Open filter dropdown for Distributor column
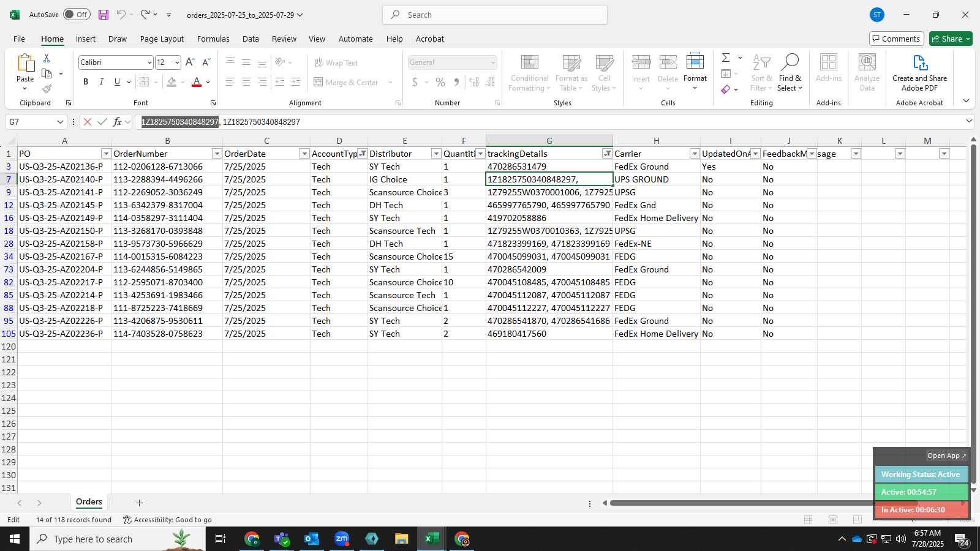Screen dimensions: 980x551 pyautogui.click(x=436, y=154)
